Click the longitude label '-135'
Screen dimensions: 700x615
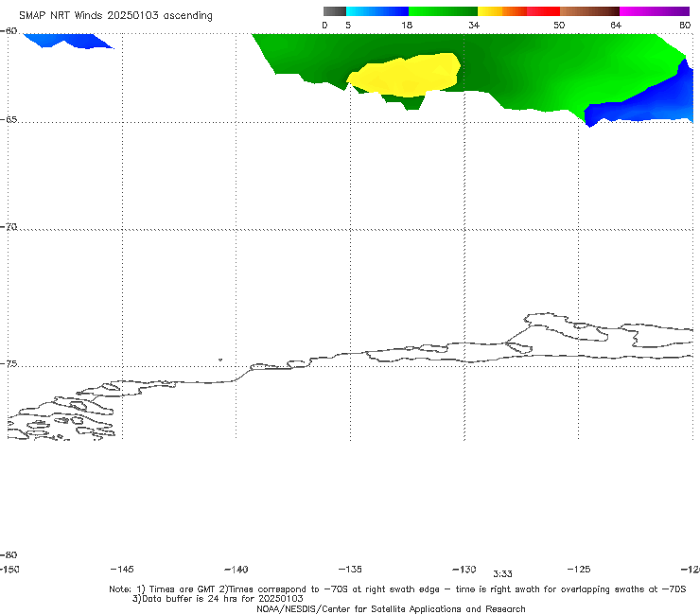[x=350, y=570]
